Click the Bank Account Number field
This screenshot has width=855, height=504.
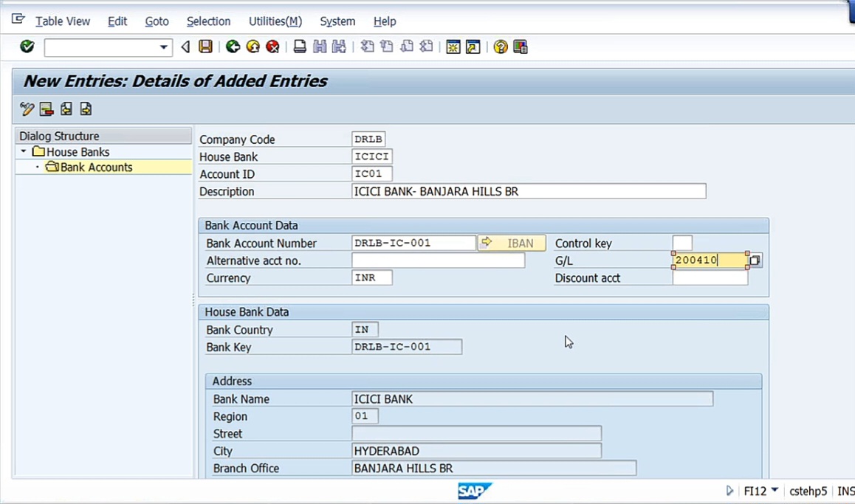click(414, 243)
